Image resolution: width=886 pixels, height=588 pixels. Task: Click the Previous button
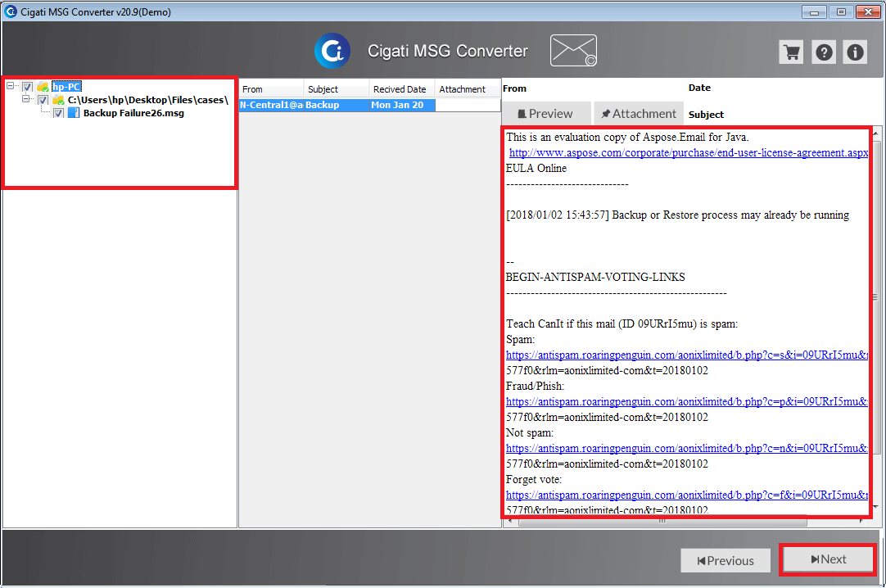(726, 560)
